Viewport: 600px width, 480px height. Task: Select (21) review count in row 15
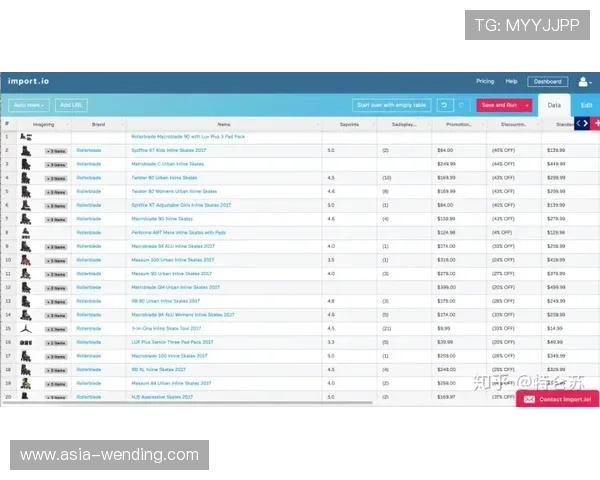(386, 328)
